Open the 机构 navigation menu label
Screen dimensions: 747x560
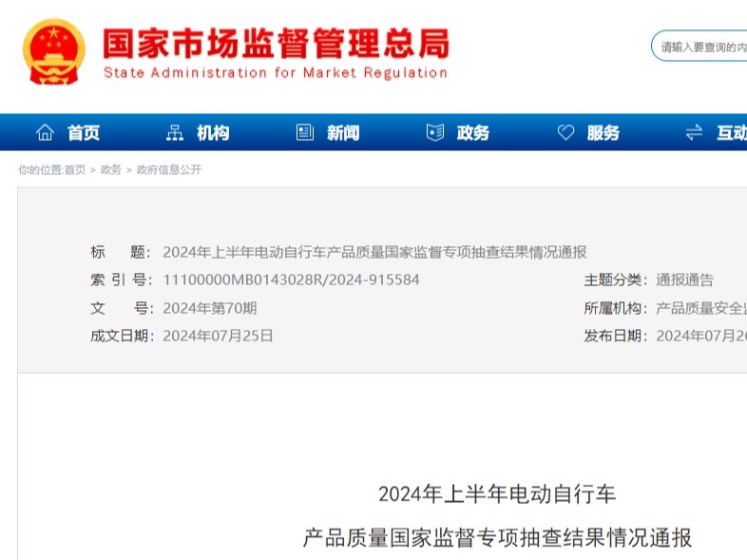click(213, 133)
